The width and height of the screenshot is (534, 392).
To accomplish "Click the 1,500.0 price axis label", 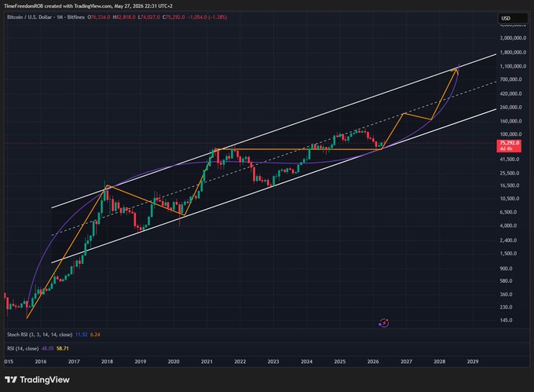I will (508, 254).
